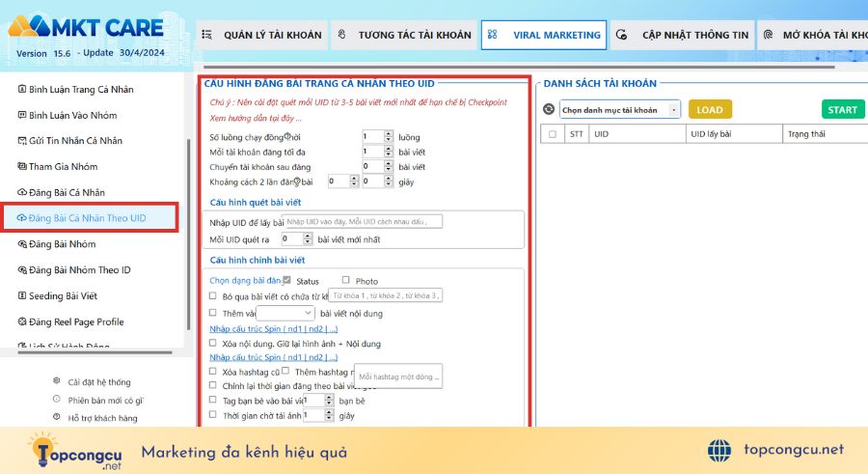This screenshot has height=474, width=868.
Task: Click the Hỗ trợ khách hàng support icon
Action: click(x=57, y=417)
